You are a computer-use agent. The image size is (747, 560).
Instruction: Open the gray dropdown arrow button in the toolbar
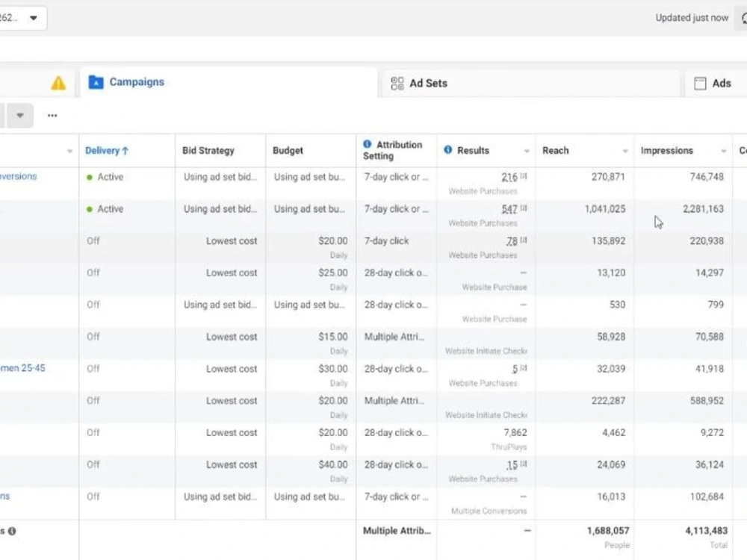[19, 115]
